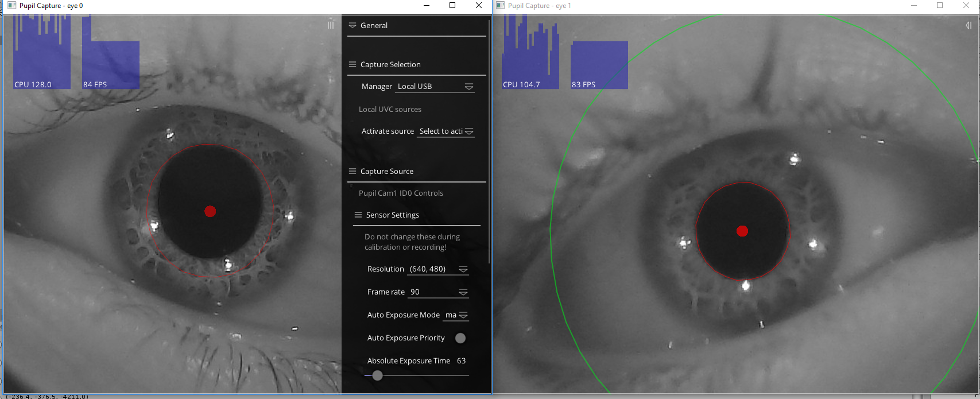Toggle the eye 0 settings sidebar handle

pyautogui.click(x=331, y=25)
